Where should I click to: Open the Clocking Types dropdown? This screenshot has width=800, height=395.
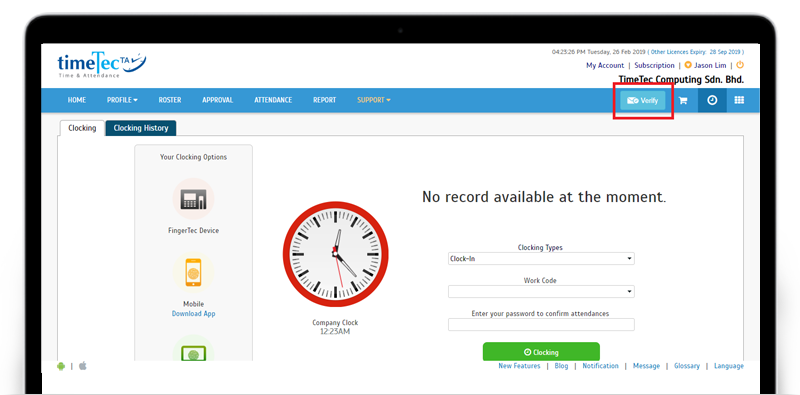coord(541,259)
